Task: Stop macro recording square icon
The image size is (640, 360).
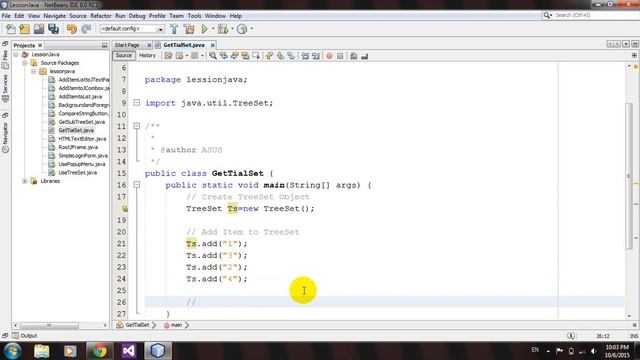Action: 340,56
